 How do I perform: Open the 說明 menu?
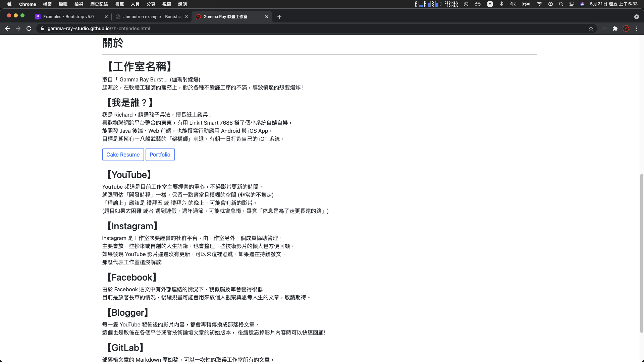coord(182,4)
